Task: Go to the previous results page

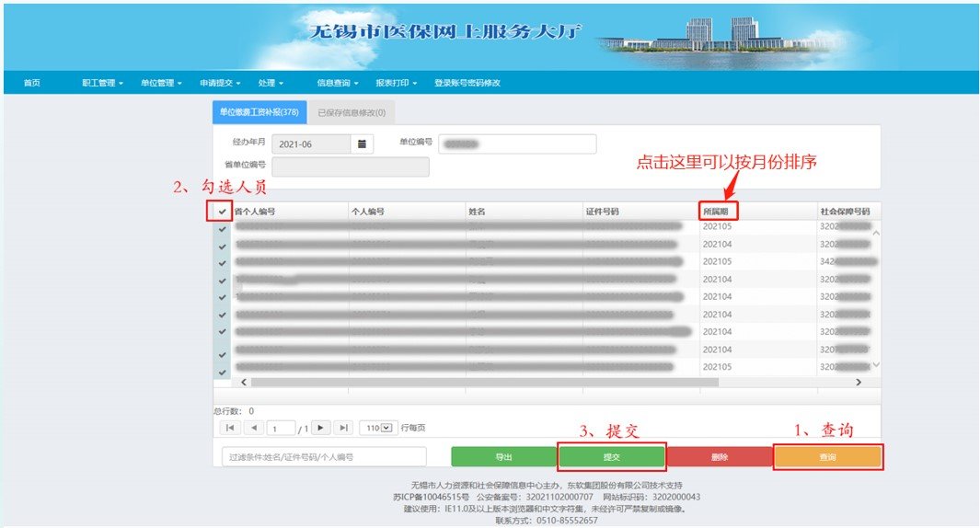Action: (254, 428)
